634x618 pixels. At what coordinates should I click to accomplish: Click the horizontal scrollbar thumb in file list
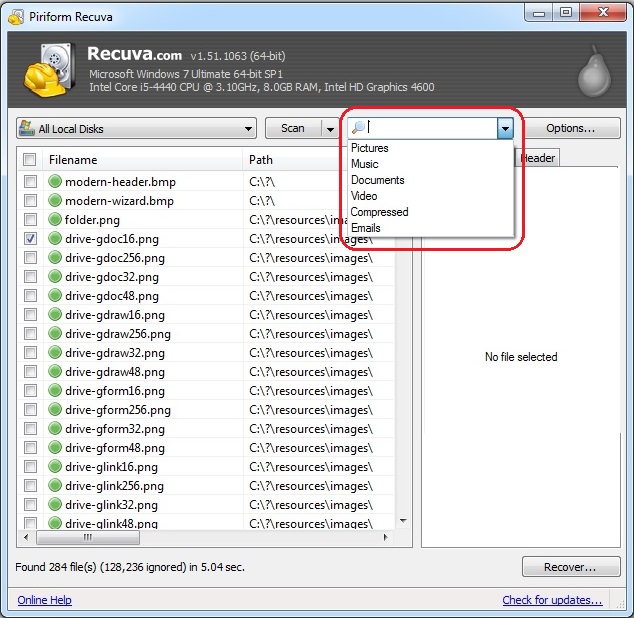(88, 538)
